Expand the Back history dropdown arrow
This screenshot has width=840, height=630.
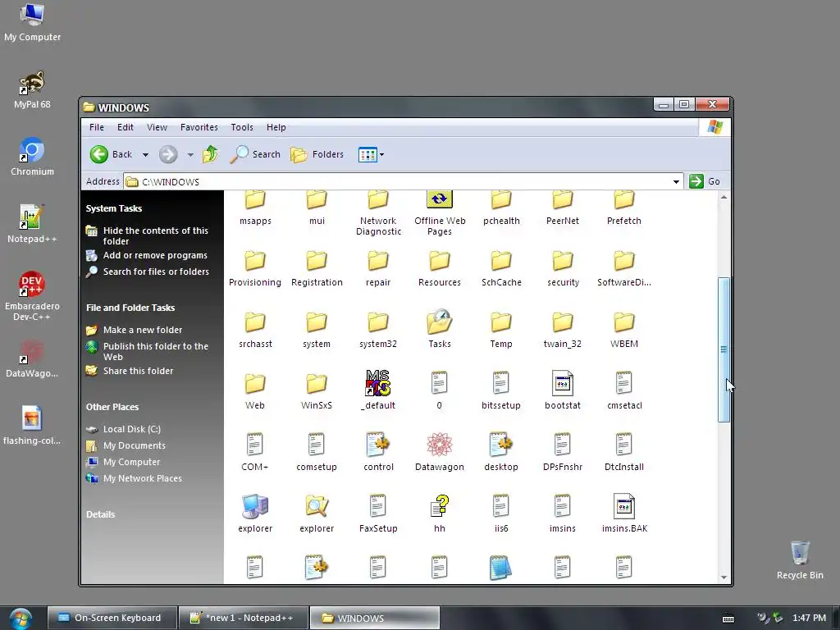[x=145, y=155]
